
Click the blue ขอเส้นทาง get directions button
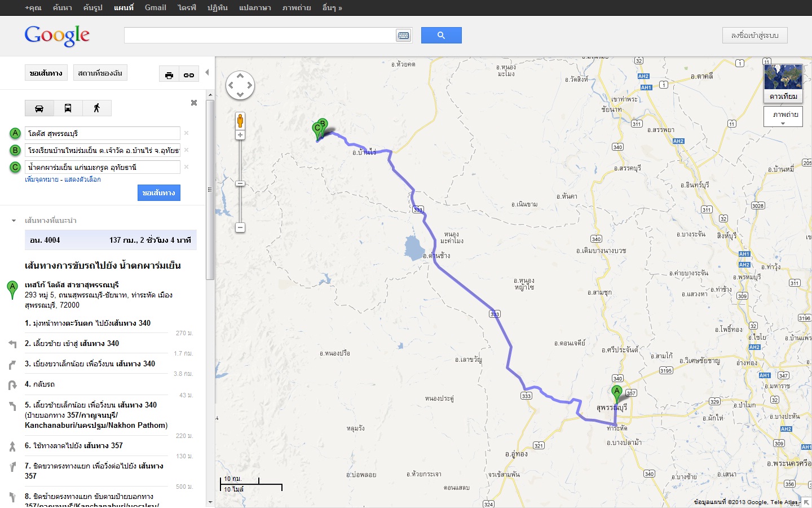tap(158, 193)
